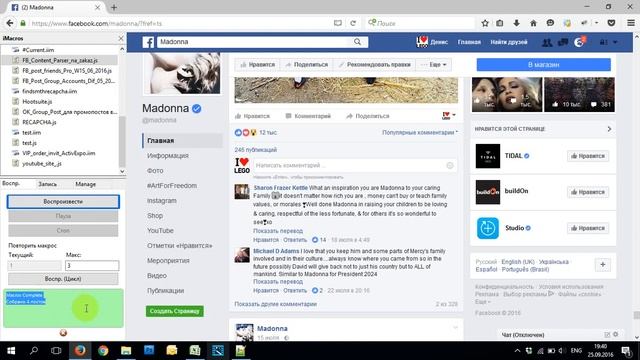Add language with plus button

point(602,265)
